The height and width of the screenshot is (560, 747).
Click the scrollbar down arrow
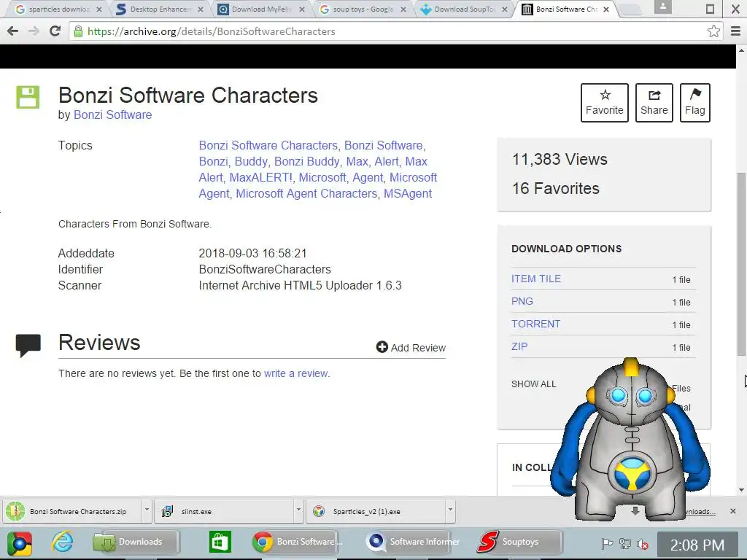741,489
